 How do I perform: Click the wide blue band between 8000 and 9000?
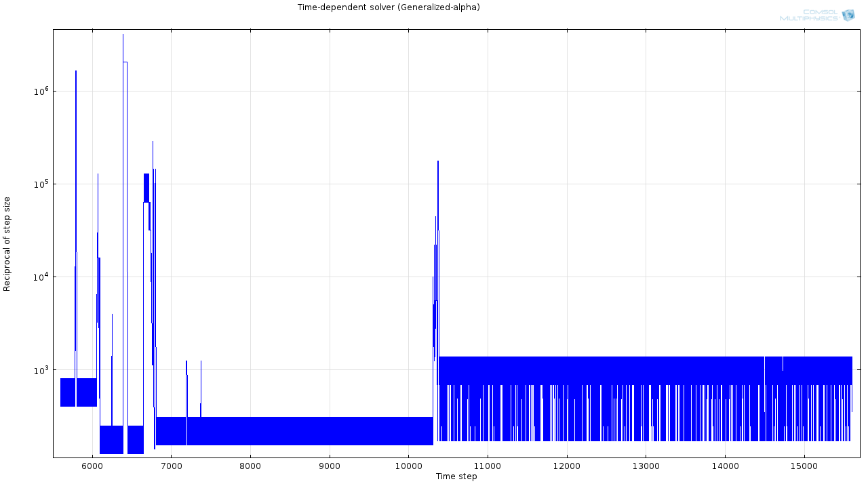[x=290, y=431]
